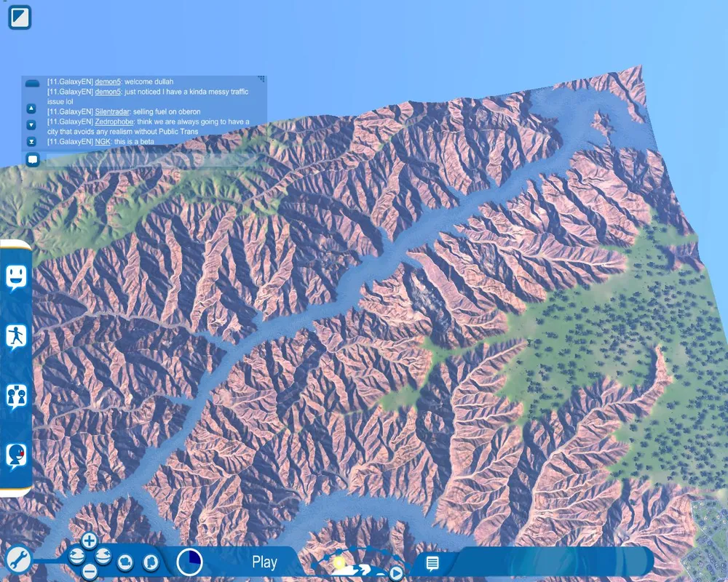Click the circular clock pie indicator
This screenshot has width=728, height=582.
click(189, 562)
